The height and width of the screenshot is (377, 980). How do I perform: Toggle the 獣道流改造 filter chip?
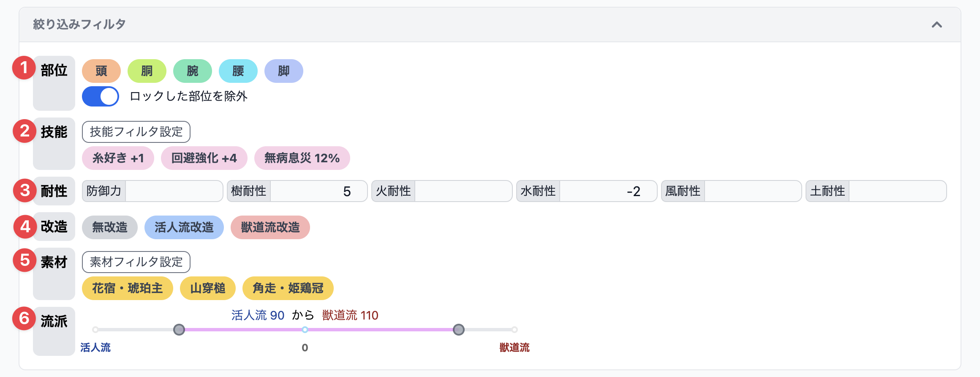(x=270, y=227)
